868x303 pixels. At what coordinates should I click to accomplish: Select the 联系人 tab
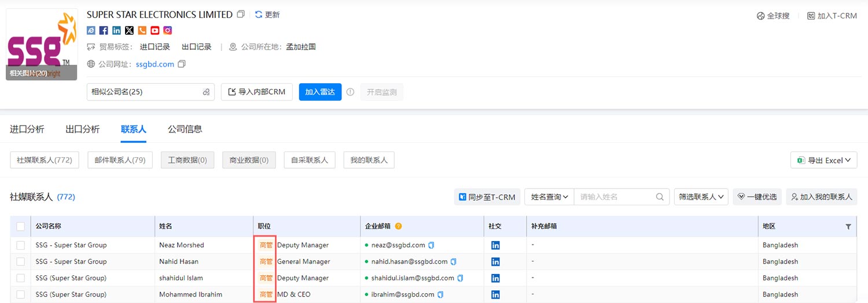[x=134, y=129]
